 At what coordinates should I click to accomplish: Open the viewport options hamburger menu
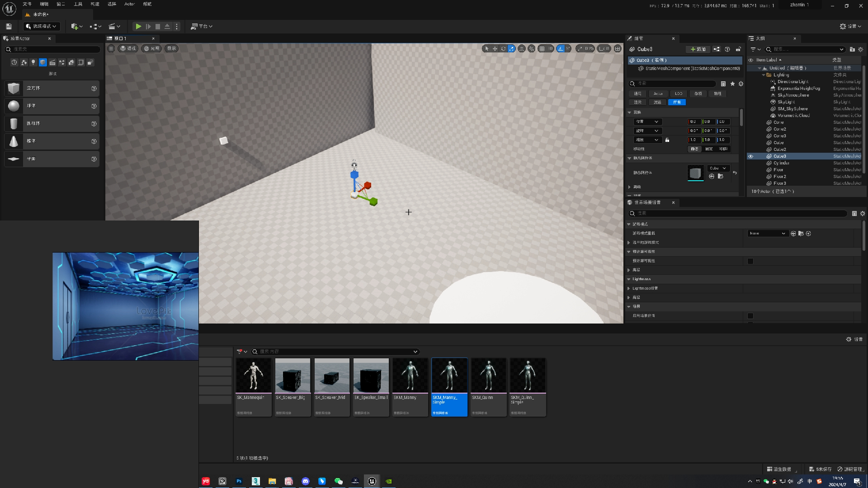(x=111, y=48)
